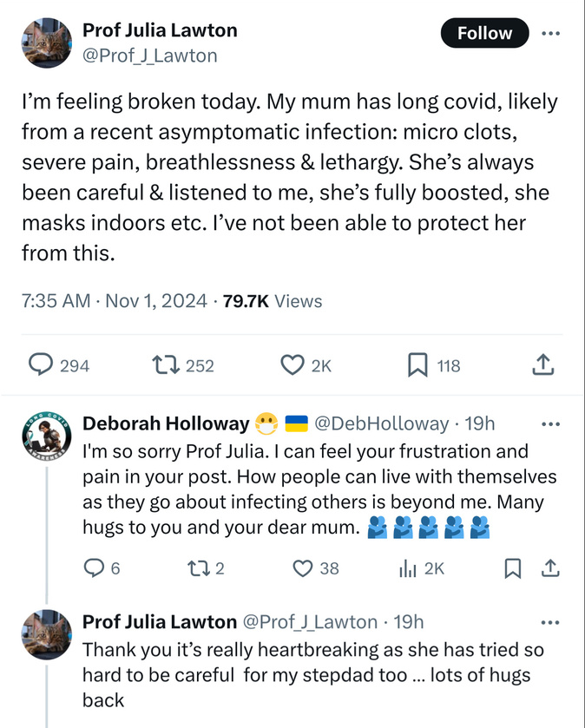Open more options on Deborah Holloway's reply
Image resolution: width=585 pixels, height=728 pixels.
[x=550, y=424]
